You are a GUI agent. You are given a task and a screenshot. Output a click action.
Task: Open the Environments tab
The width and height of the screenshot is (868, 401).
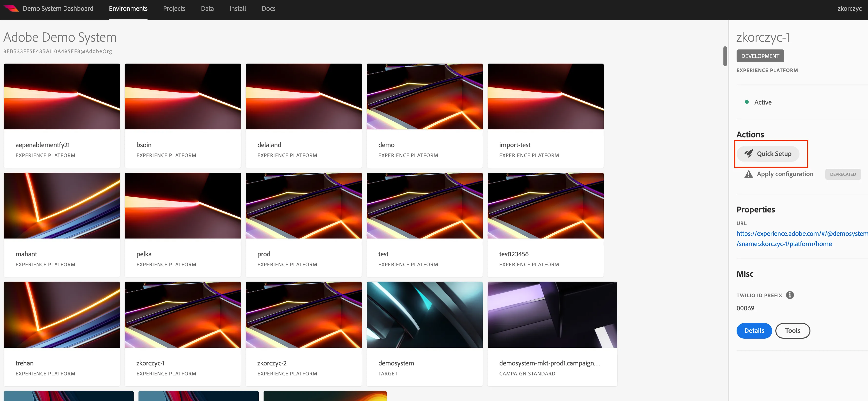click(x=128, y=9)
